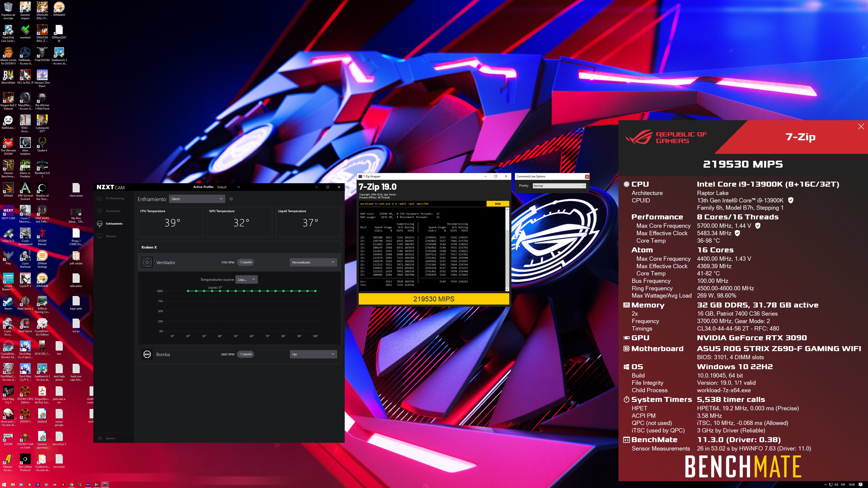Select the 3DMark03 desktop icon

point(59,9)
